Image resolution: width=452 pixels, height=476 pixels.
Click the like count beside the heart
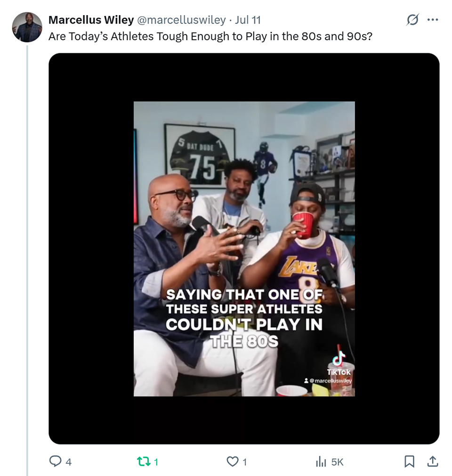(244, 462)
